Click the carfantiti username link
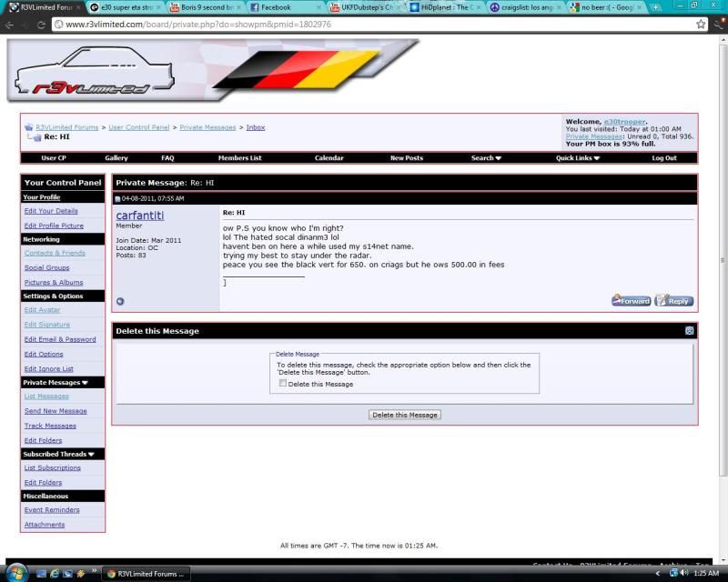Image resolution: width=728 pixels, height=582 pixels. [x=140, y=216]
